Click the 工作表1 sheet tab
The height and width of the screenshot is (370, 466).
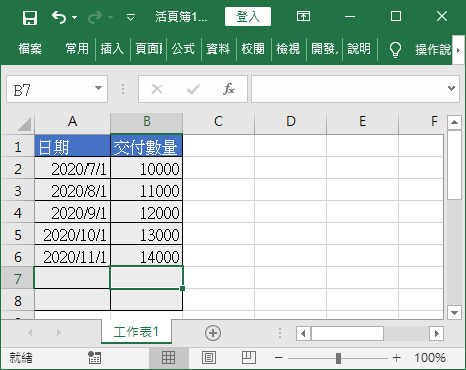coord(136,332)
